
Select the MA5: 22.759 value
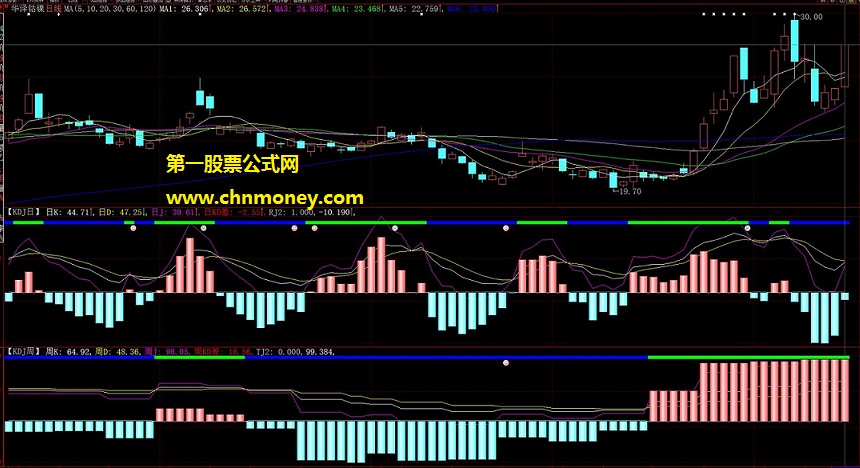[414, 9]
